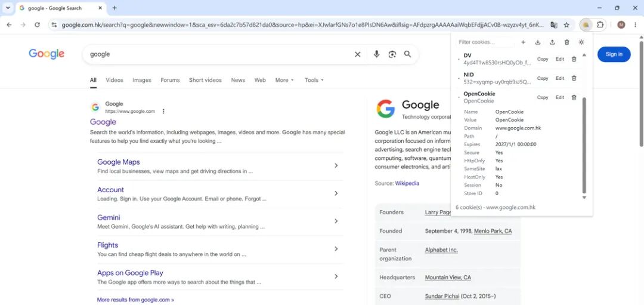This screenshot has width=644, height=305.
Task: Open the Tools dropdown
Action: (314, 80)
